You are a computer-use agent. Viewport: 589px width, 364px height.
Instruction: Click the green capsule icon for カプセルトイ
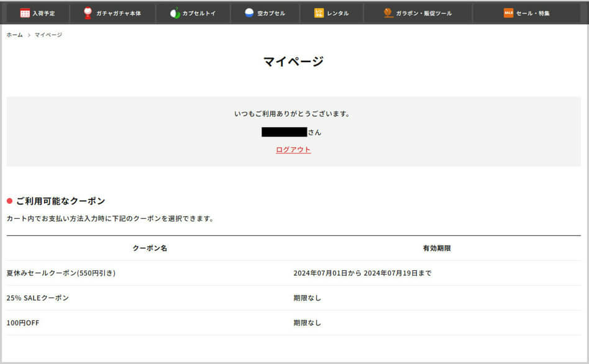(175, 13)
